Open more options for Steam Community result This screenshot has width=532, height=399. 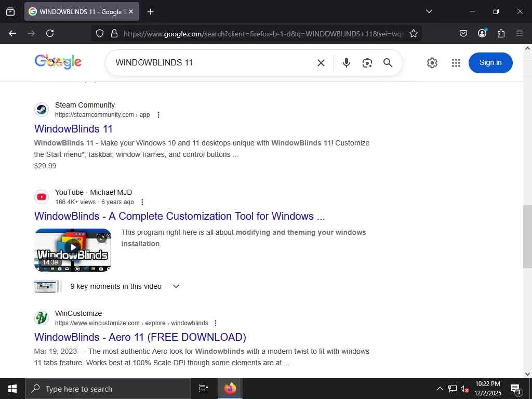[158, 115]
